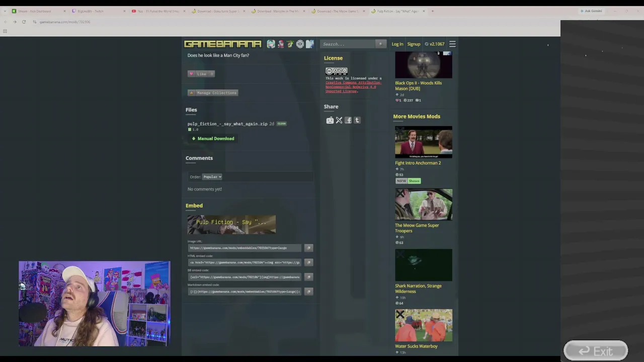Switch to the YouTube browser tab
This screenshot has height=362, width=644.
(158, 11)
